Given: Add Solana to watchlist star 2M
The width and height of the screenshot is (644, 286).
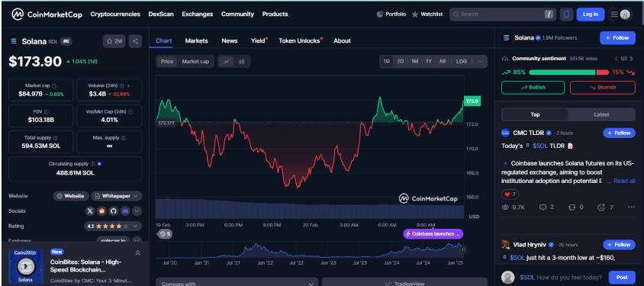Looking at the screenshot, I should (114, 41).
